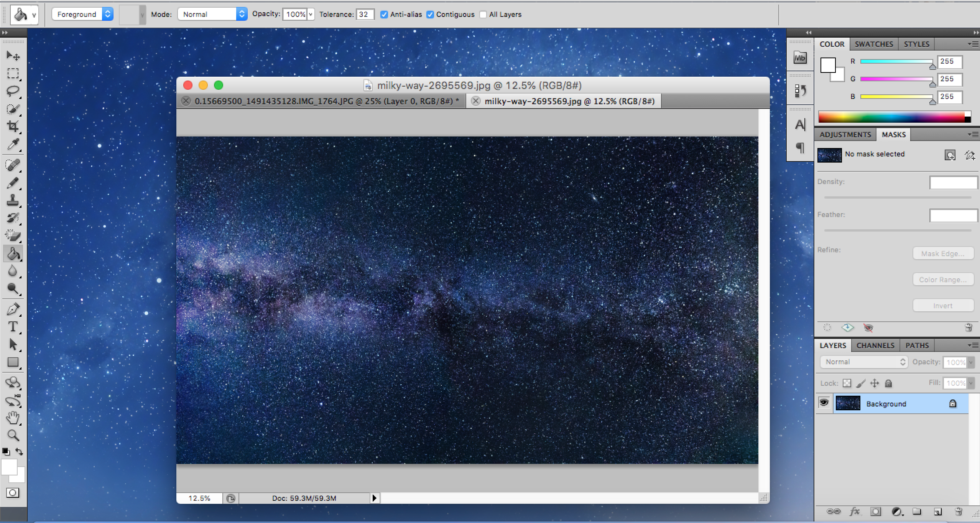Add a vector mask in Masks panel
Screen dimensions: 980x523
pos(970,155)
